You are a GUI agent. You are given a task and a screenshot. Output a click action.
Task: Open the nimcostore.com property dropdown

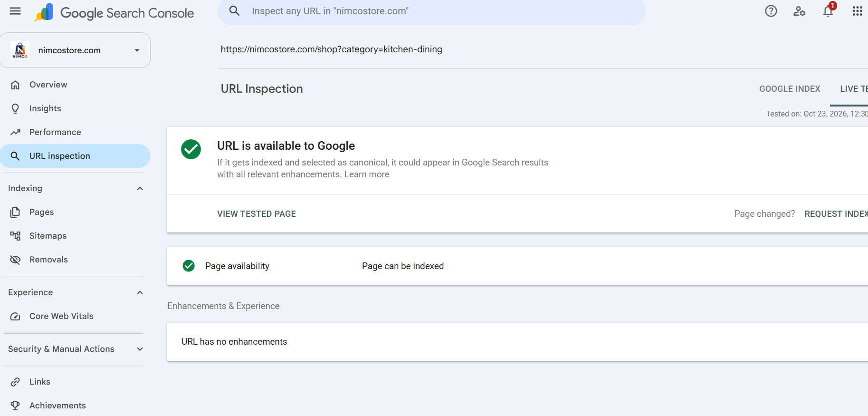click(x=75, y=50)
